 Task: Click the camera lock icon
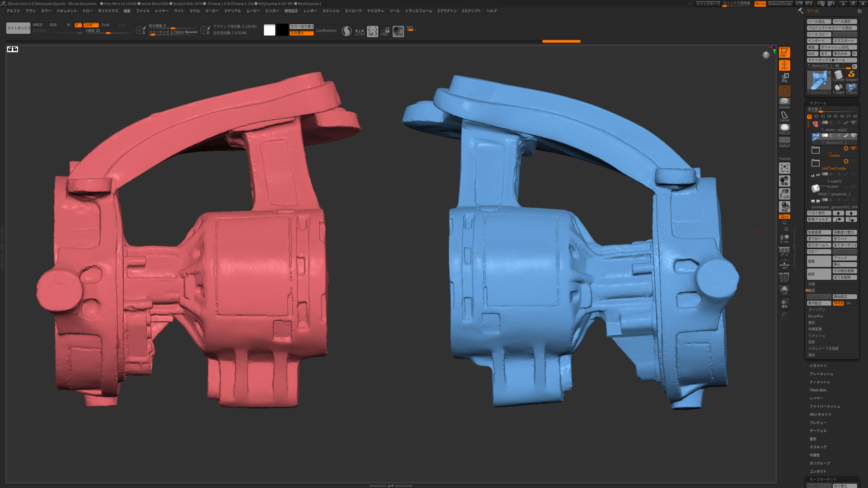tap(385, 31)
